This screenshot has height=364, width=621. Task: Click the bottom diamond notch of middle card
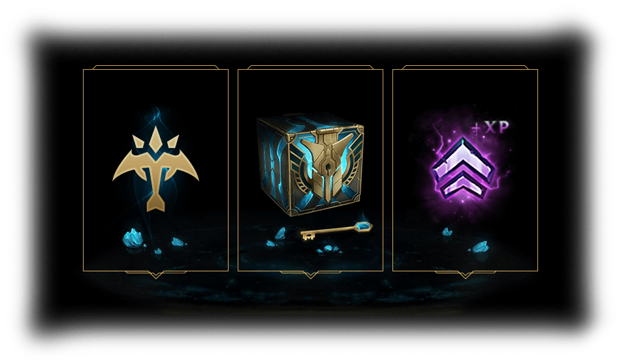click(x=311, y=275)
